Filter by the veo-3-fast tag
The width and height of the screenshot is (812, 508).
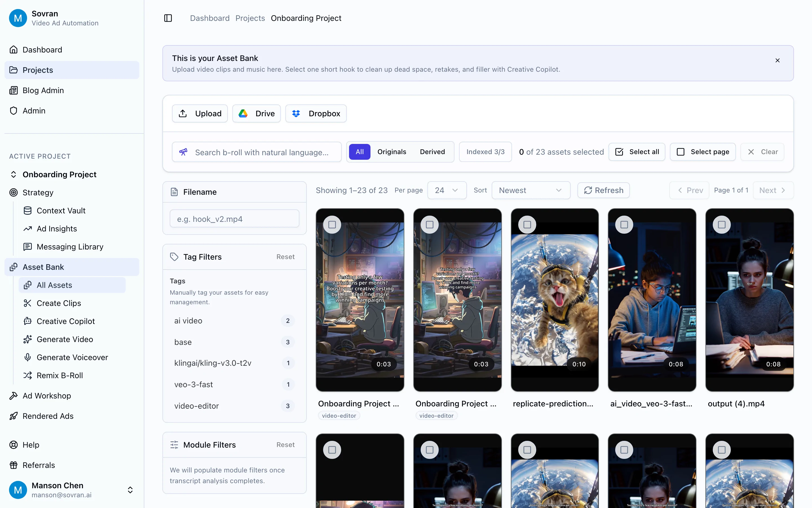point(235,385)
